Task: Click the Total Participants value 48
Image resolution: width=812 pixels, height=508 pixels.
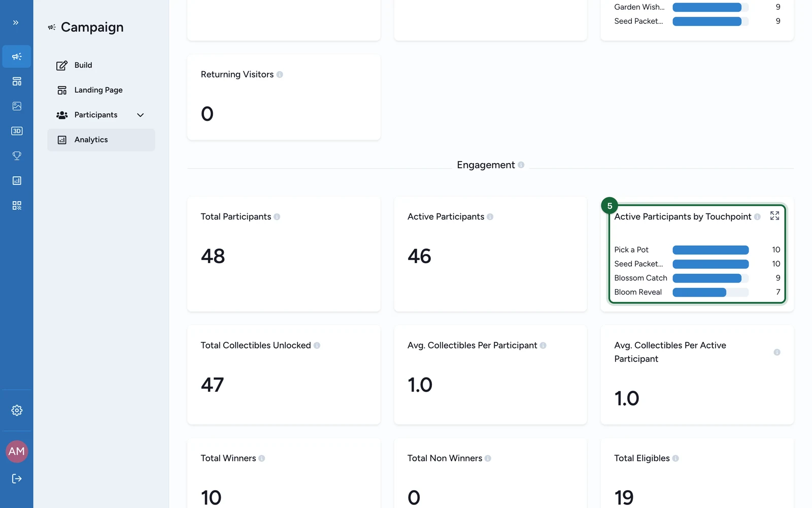Action: point(213,256)
